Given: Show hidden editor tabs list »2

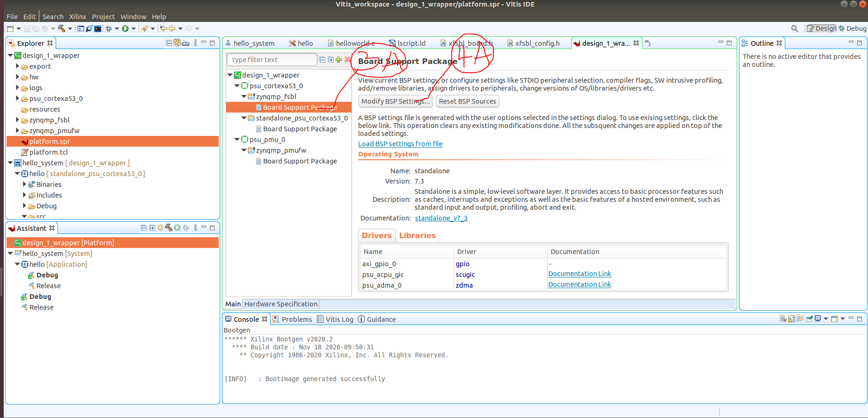Looking at the screenshot, I should (648, 43).
